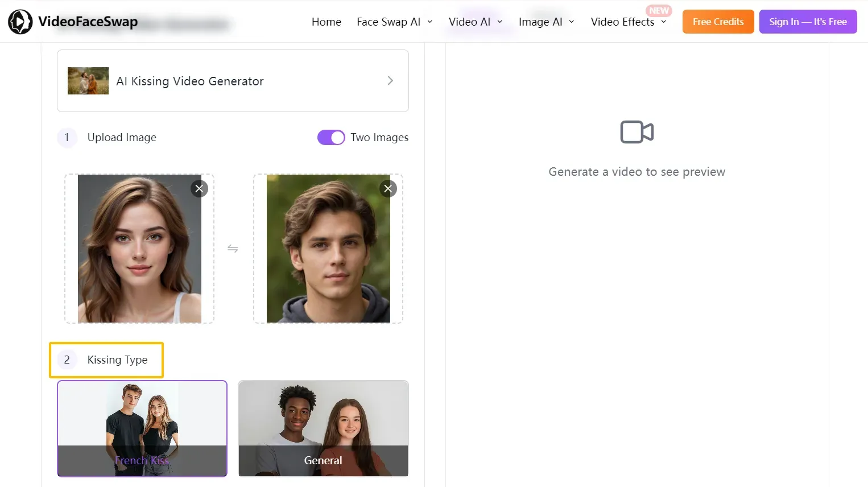868x487 pixels.
Task: Click the step 2 number circle
Action: click(67, 360)
